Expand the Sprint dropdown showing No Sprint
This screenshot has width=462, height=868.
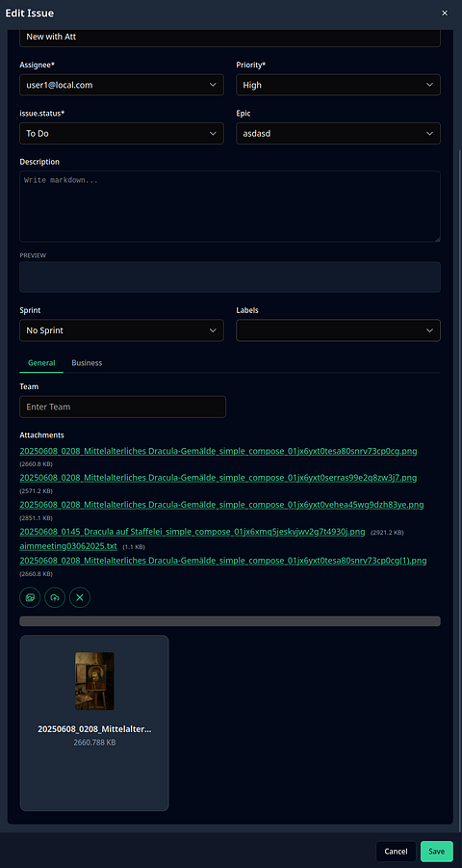(x=121, y=330)
